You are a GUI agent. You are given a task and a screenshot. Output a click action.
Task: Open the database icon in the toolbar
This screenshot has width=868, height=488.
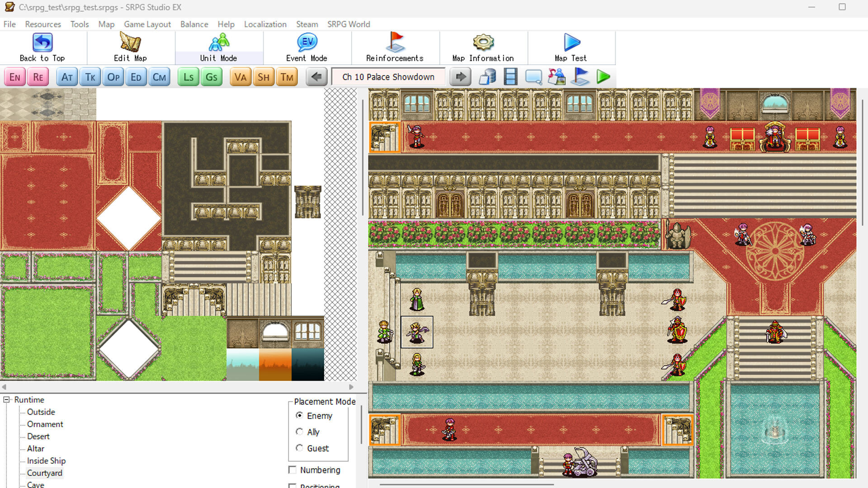[x=488, y=76]
